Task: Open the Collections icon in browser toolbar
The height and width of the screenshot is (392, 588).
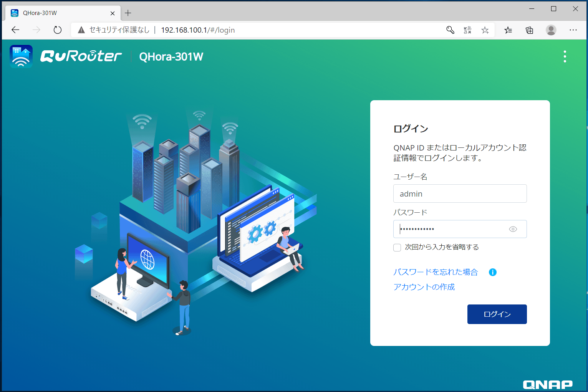Action: coord(529,30)
